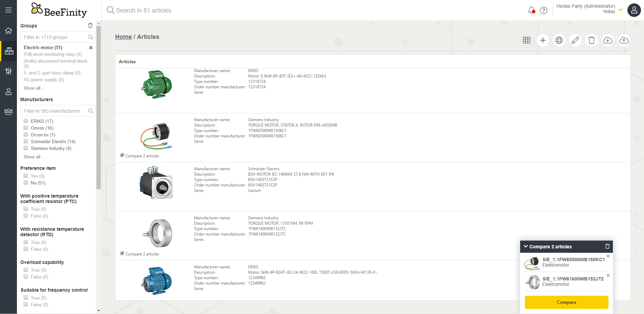
Task: Check Preference item No checkbox
Action: coord(26,182)
